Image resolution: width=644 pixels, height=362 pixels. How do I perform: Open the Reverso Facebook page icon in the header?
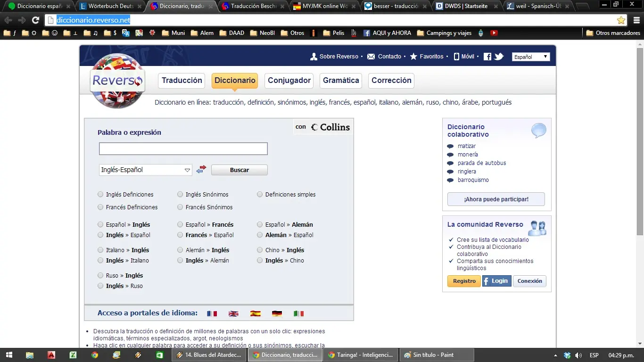pyautogui.click(x=487, y=57)
